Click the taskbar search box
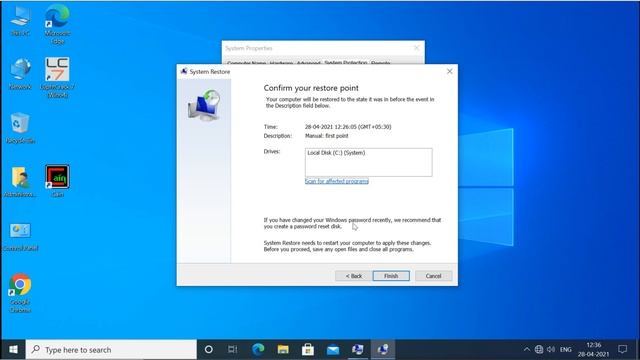The image size is (640, 360). 111,350
